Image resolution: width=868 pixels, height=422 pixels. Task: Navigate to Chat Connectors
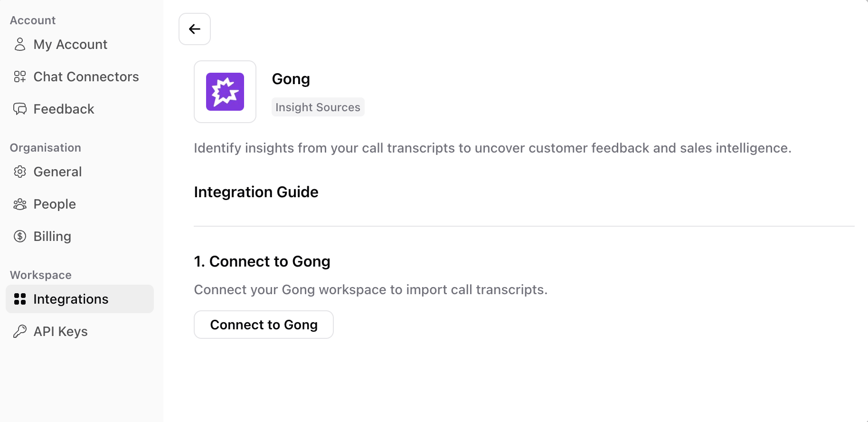(x=86, y=77)
